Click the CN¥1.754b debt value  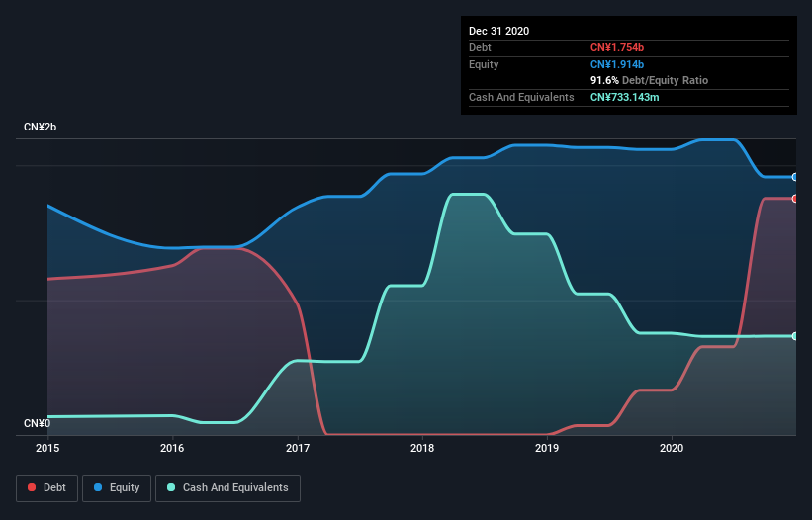[617, 48]
